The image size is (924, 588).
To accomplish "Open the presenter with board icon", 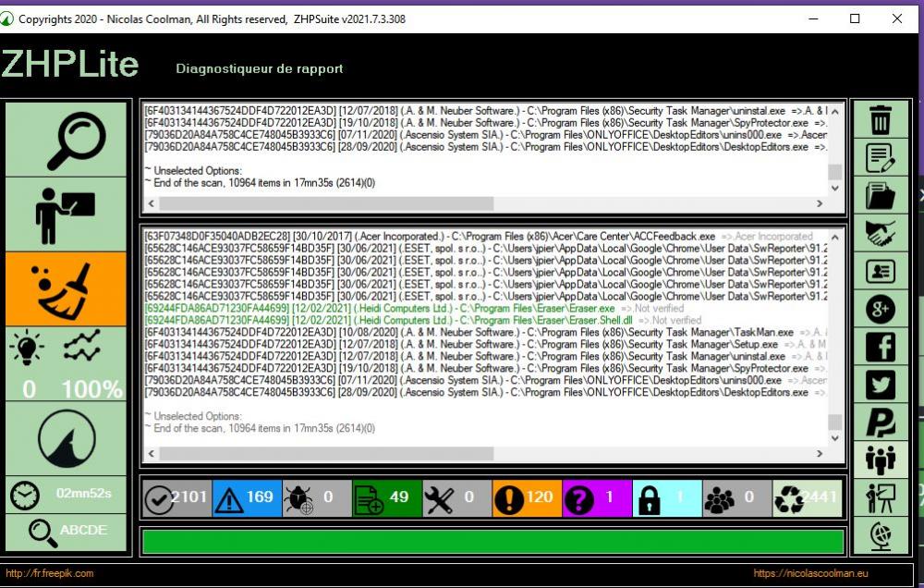I will [66, 214].
